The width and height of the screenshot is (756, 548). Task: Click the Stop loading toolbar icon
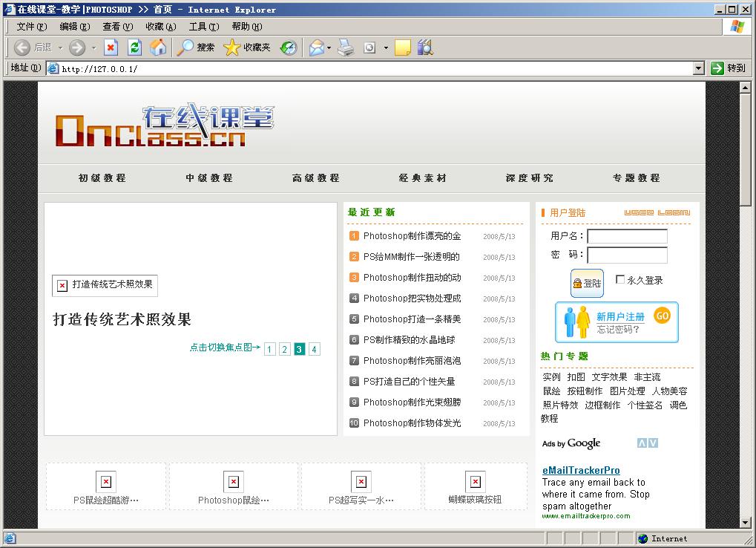click(x=111, y=48)
